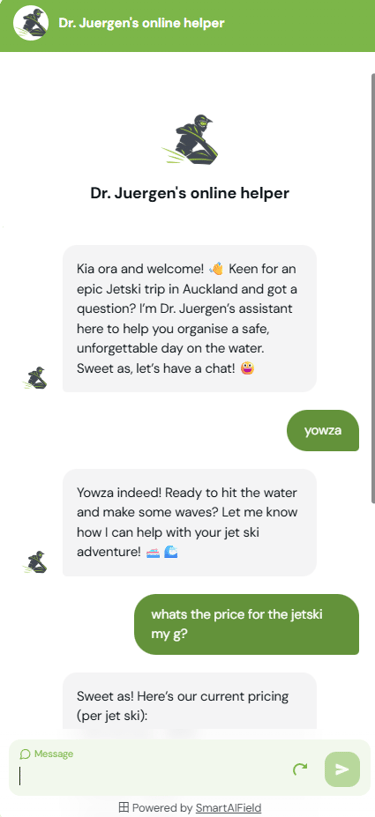
Task: Click bot avatar beside the Yowza indeed message
Action: pos(35,562)
